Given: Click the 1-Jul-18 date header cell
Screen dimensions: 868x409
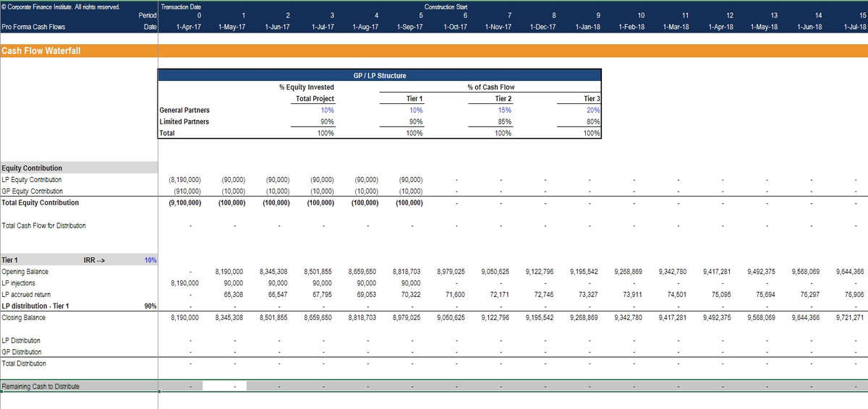Looking at the screenshot, I should pyautogui.click(x=854, y=27).
